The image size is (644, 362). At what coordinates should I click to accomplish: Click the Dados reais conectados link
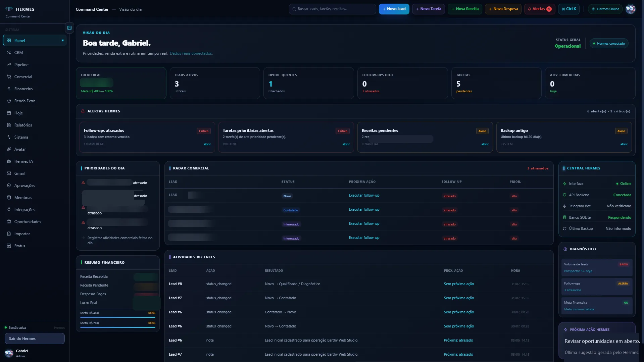pyautogui.click(x=191, y=53)
